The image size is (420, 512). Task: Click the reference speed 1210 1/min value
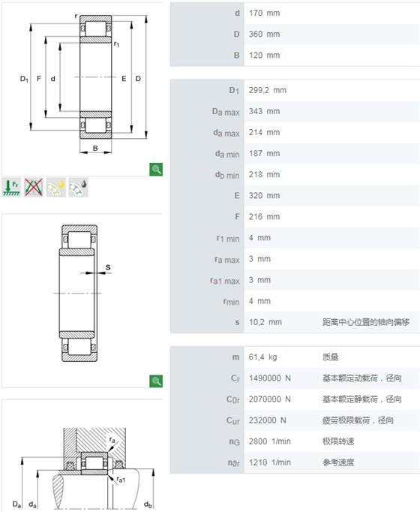click(x=270, y=462)
